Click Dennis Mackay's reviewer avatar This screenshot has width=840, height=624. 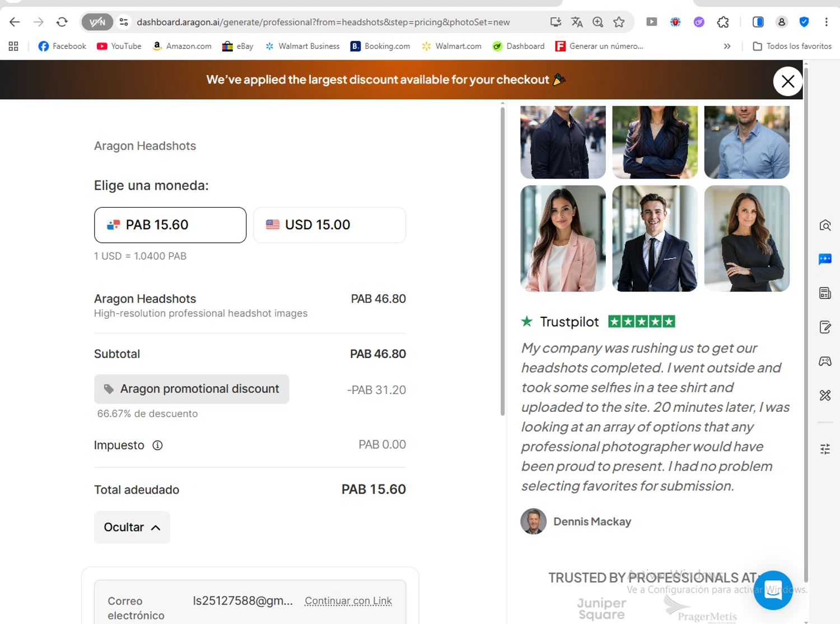pos(533,522)
